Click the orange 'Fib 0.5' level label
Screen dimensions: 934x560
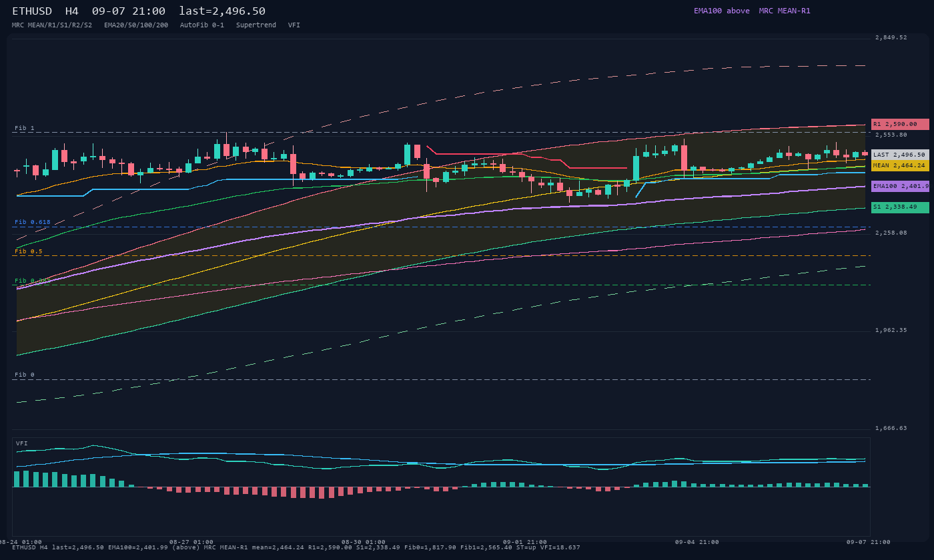29,251
